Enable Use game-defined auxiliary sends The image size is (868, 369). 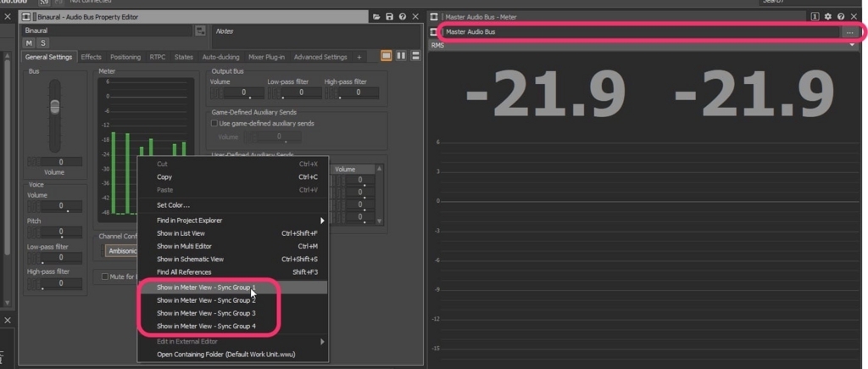(214, 124)
